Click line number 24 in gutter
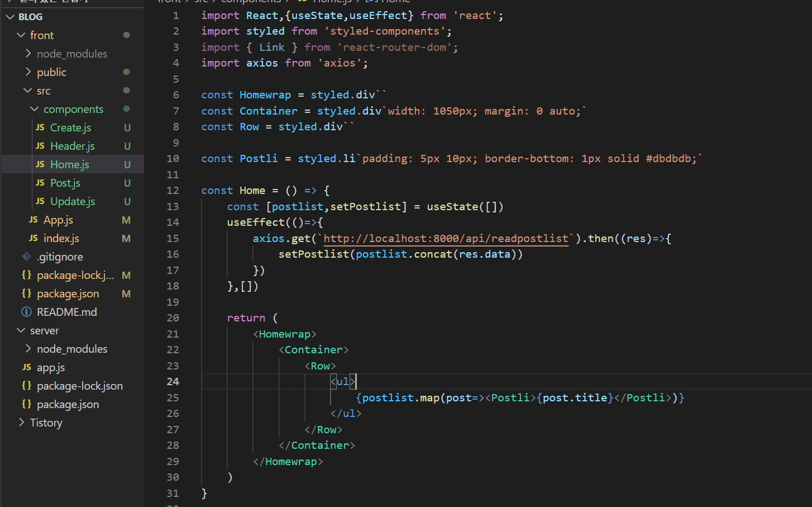Screen dimensions: 812x507 click(173, 382)
